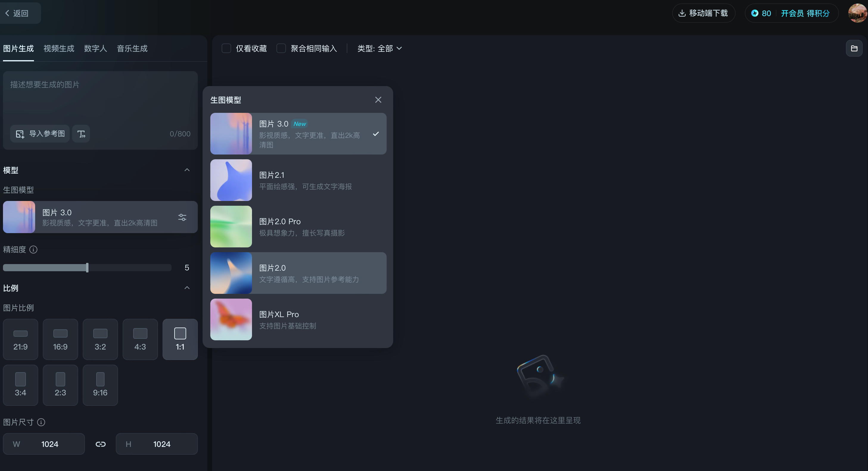The height and width of the screenshot is (471, 868).
Task: Select the 16:9 aspect ratio
Action: click(x=60, y=339)
